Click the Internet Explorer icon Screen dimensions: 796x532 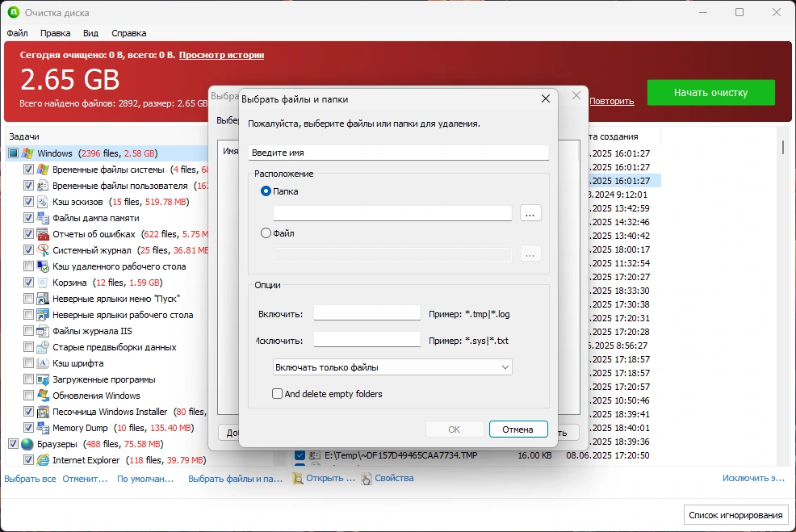(x=43, y=460)
